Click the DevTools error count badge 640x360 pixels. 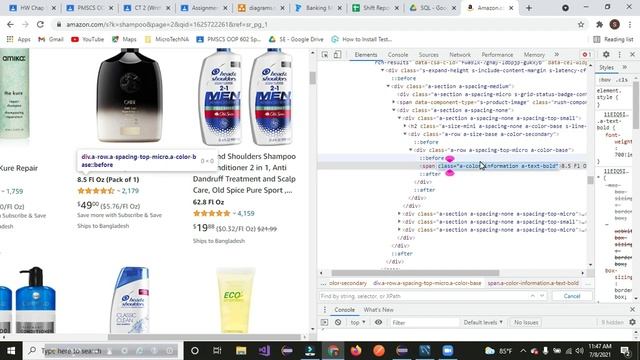[587, 54]
